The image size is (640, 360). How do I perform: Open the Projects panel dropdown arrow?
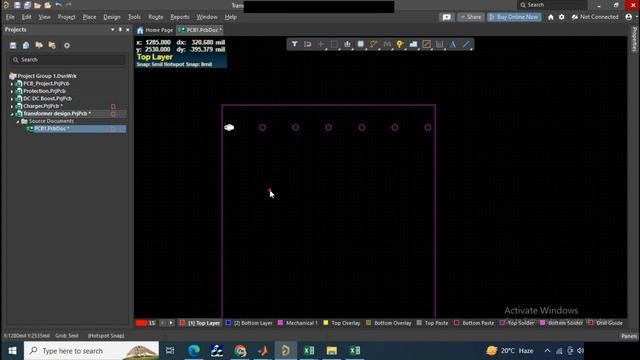(x=112, y=29)
